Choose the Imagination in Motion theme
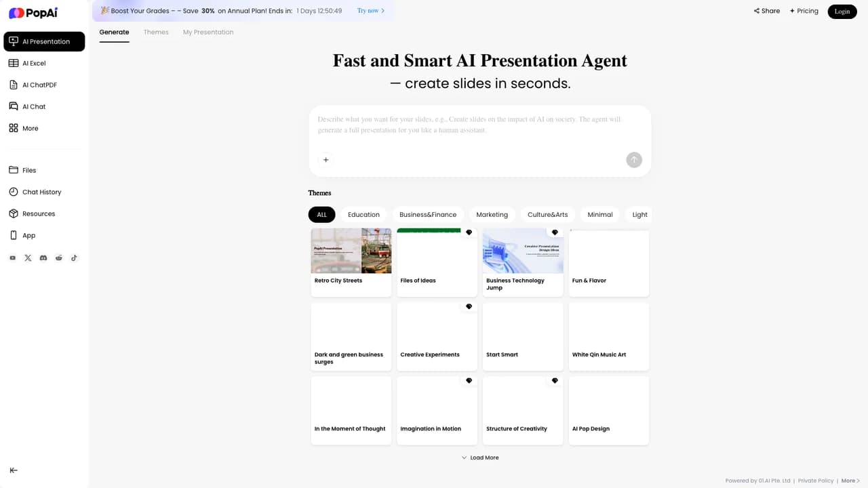Image resolution: width=868 pixels, height=488 pixels. [437, 411]
